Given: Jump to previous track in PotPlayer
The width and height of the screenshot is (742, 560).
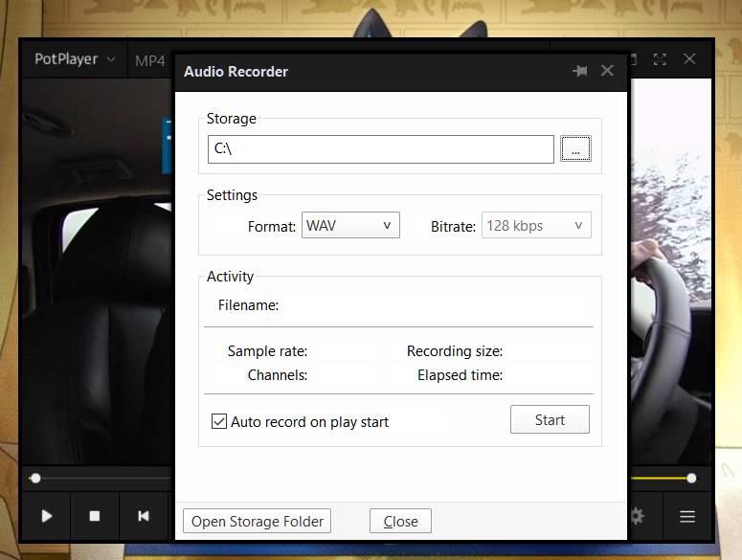Looking at the screenshot, I should pos(144,516).
